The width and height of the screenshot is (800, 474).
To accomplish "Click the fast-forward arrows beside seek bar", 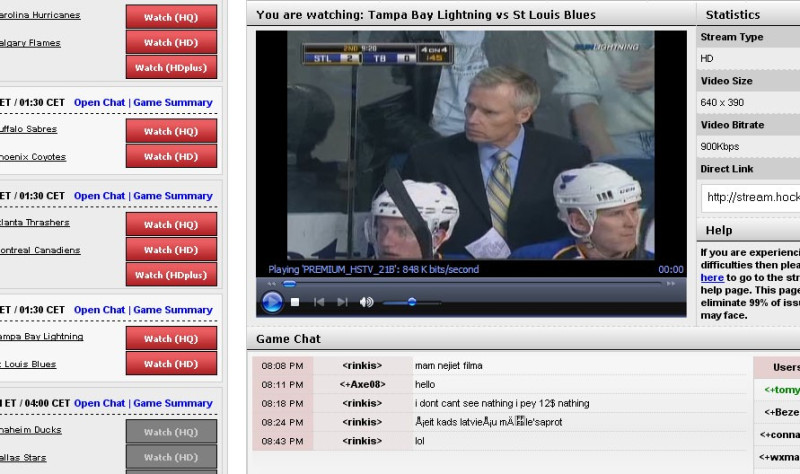I will (x=671, y=284).
